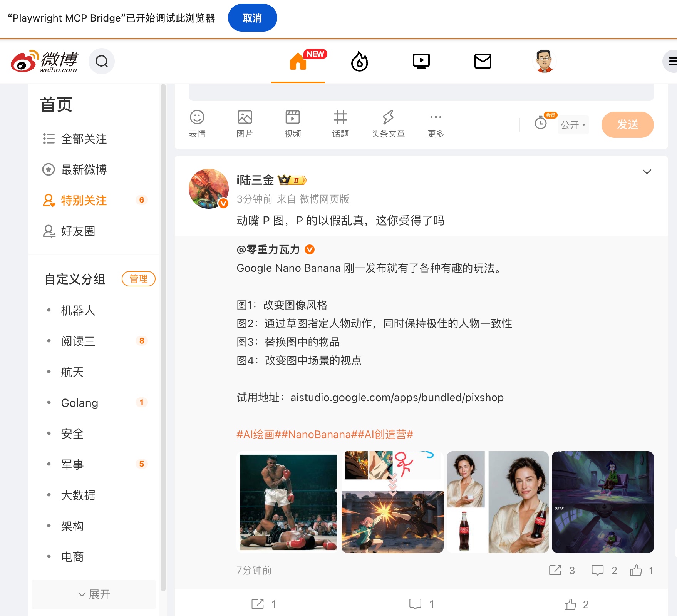The width and height of the screenshot is (677, 616).
Task: Select 全部关注 in sidebar
Action: point(94,139)
